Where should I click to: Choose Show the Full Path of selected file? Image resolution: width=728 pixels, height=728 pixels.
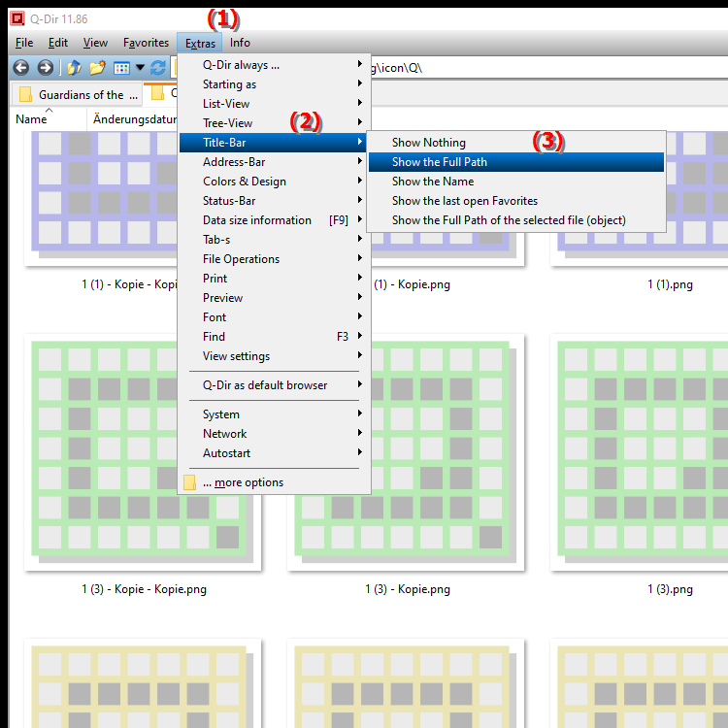click(516, 220)
